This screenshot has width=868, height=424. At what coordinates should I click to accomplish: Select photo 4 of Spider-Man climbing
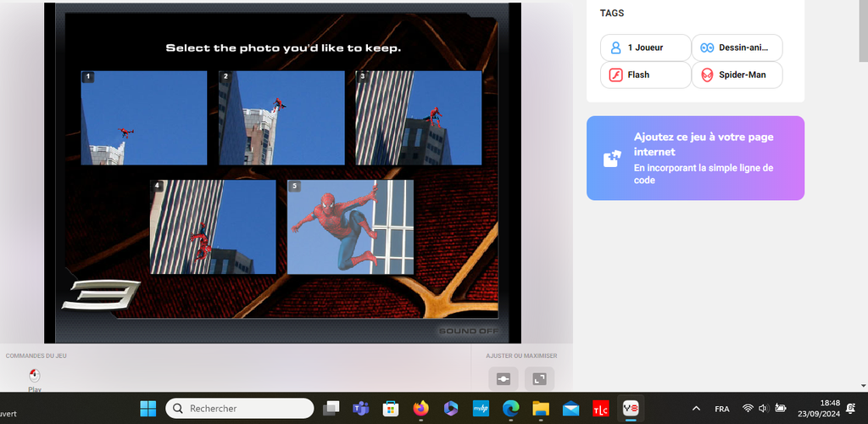(214, 226)
